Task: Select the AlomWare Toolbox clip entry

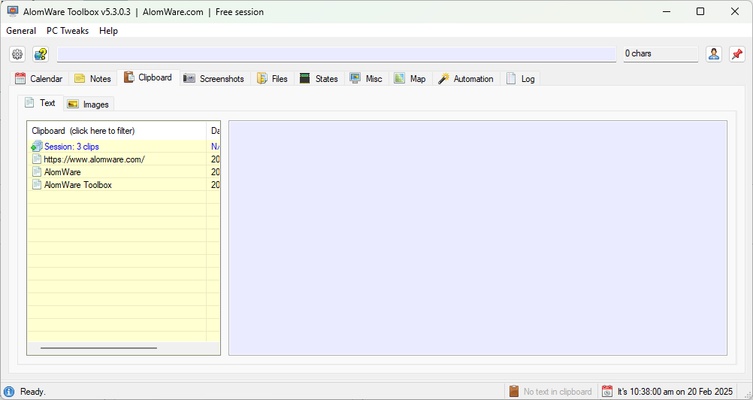Action: 123,184
